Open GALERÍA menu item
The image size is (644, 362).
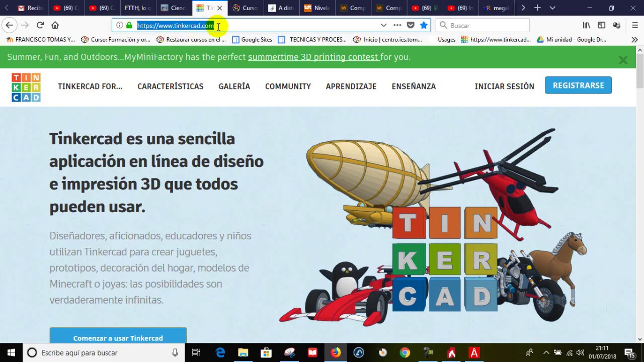tap(234, 86)
